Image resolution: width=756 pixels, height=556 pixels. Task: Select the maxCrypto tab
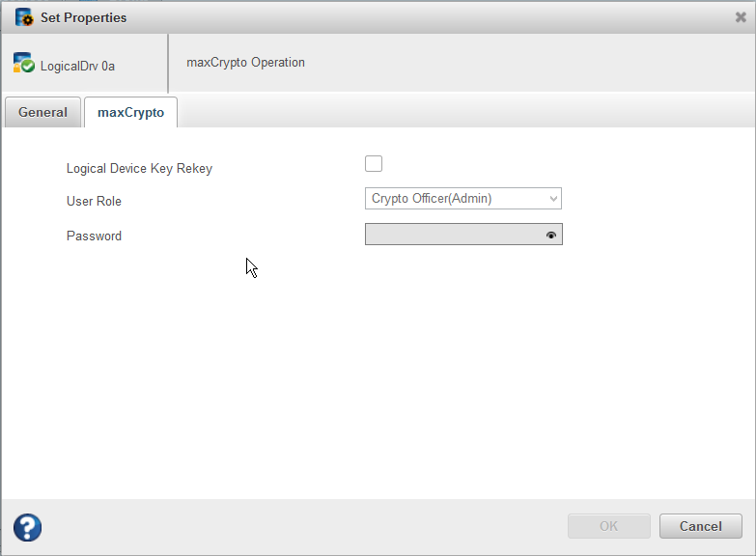130,112
